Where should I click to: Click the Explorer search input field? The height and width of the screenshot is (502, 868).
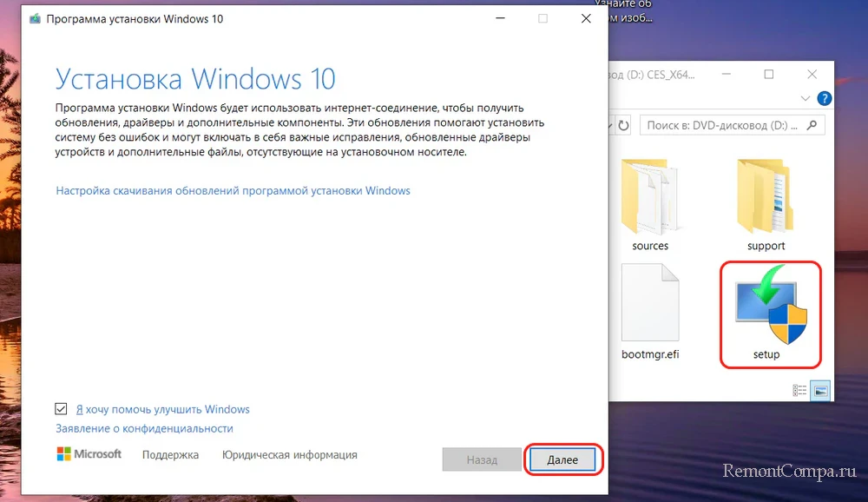(720, 126)
